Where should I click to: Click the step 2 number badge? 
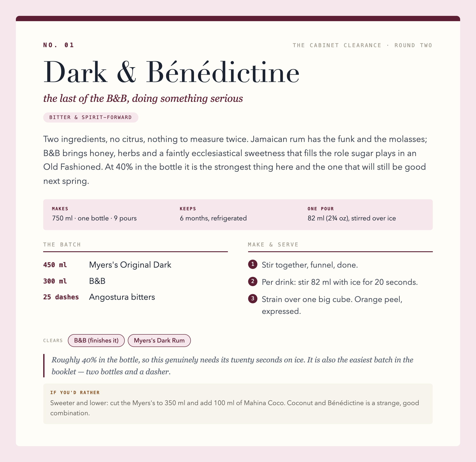coord(253,281)
